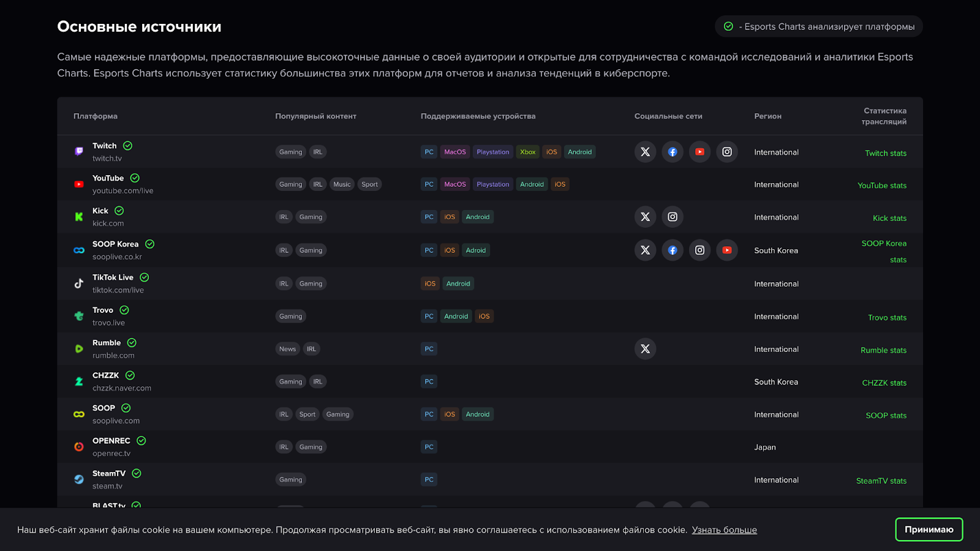This screenshot has width=980, height=551.
Task: Click the SteamTV platform name
Action: coord(109,473)
